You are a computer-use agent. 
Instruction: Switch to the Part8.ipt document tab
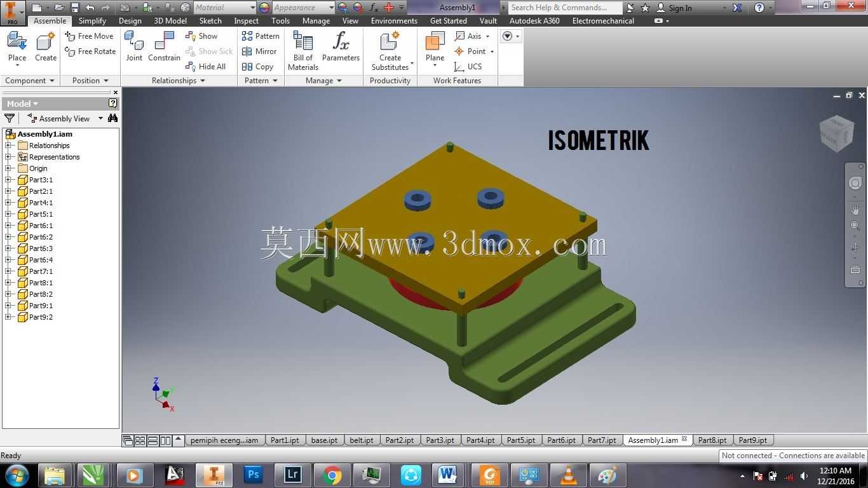pyautogui.click(x=712, y=440)
